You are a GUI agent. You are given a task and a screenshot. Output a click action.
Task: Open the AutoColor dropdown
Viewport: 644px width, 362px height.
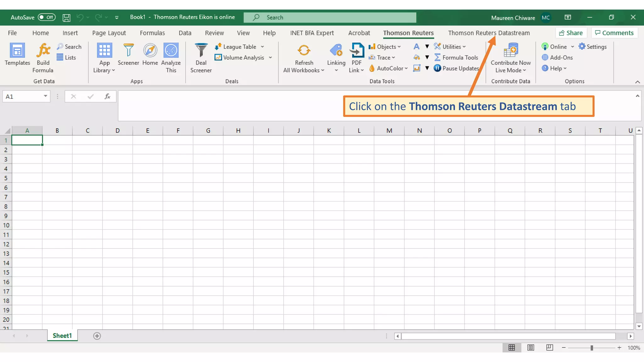pos(388,68)
